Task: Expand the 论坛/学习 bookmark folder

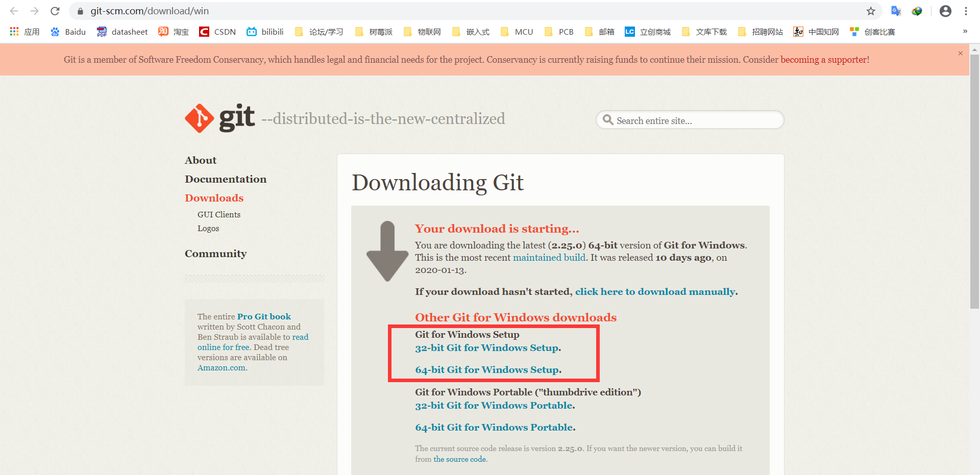Action: pos(319,32)
